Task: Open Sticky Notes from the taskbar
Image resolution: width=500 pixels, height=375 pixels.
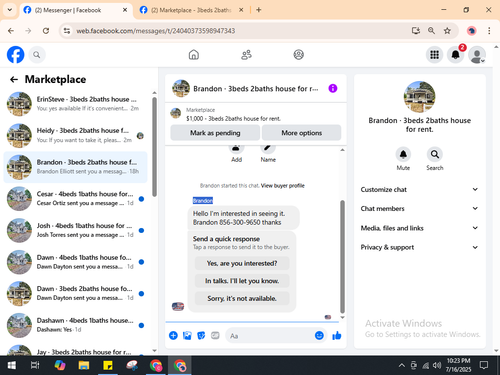Action: (108, 365)
